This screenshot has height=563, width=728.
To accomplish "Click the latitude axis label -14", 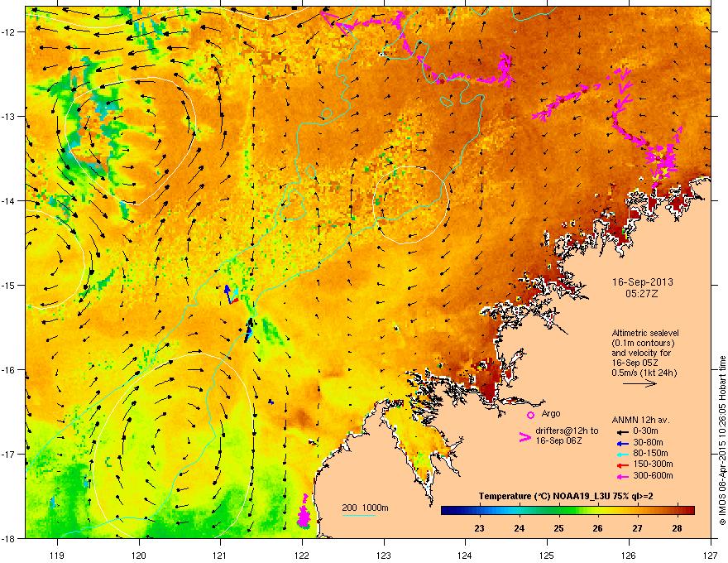I will pos(8,201).
